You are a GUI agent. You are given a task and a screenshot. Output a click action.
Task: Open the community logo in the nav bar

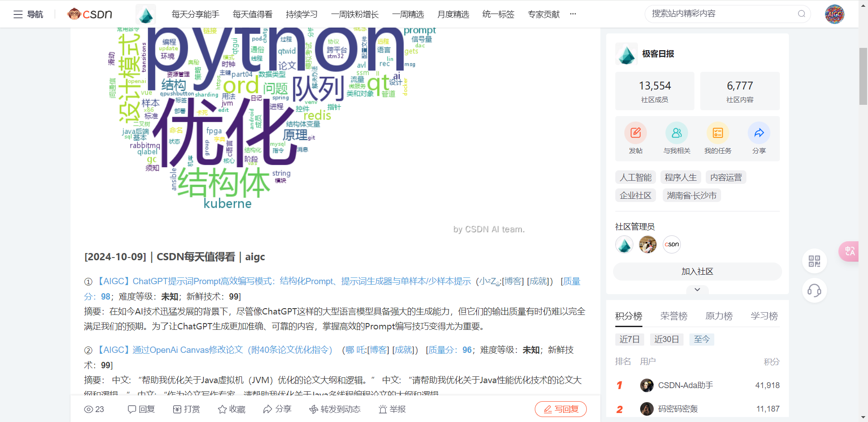tap(146, 14)
